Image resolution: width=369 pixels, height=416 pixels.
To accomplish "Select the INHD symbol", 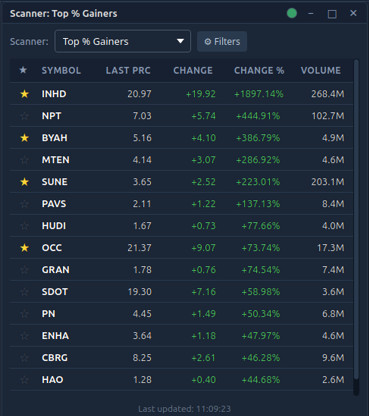I will click(54, 94).
